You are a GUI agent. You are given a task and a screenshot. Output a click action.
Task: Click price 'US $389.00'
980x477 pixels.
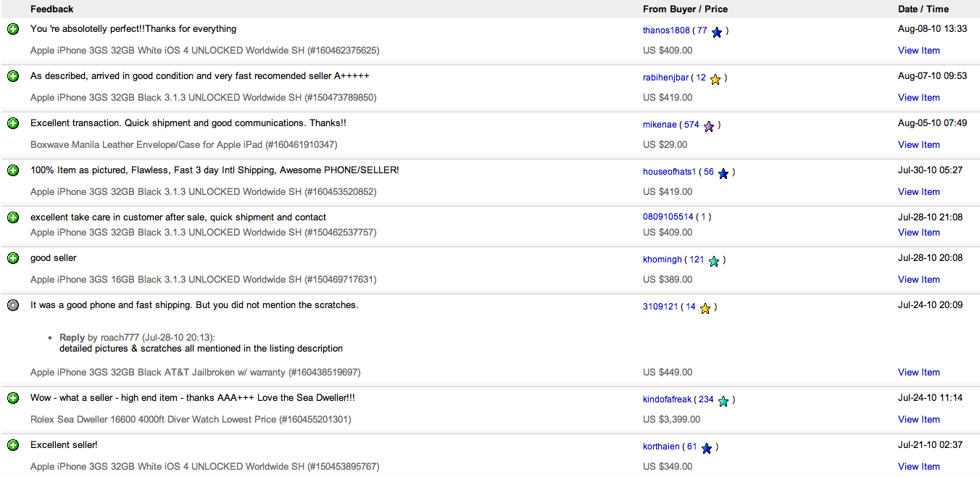tap(668, 280)
